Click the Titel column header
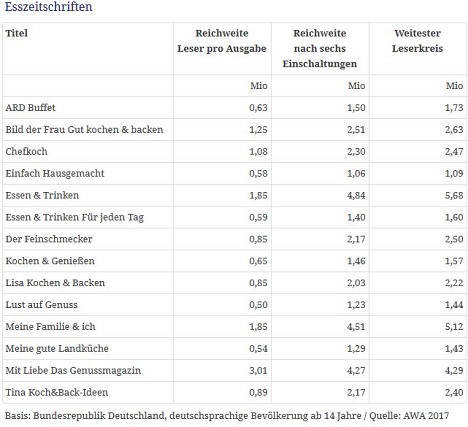Screen dimensions: 468x427 tap(16, 33)
